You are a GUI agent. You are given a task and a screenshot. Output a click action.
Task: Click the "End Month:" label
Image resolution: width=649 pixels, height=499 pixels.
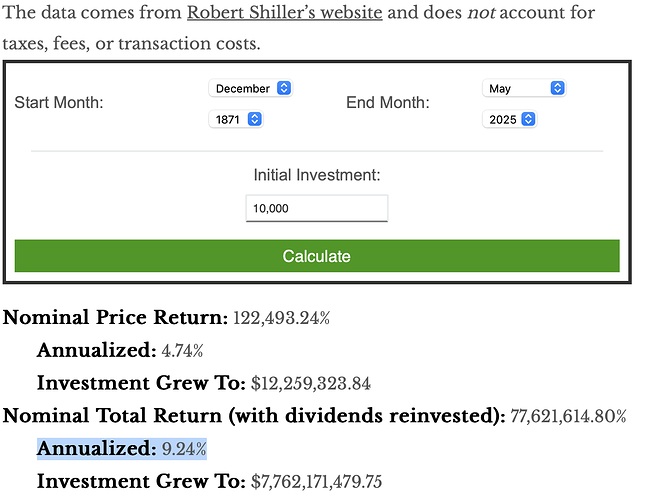pyautogui.click(x=390, y=103)
